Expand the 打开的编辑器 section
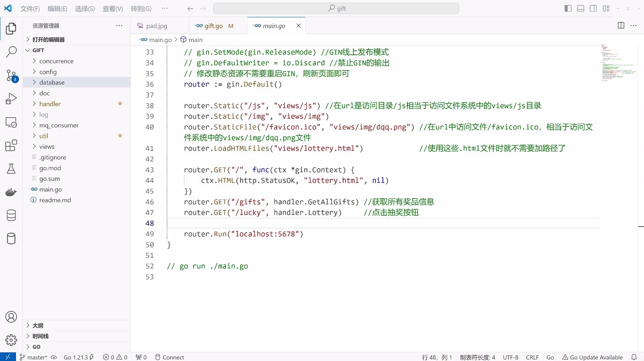The height and width of the screenshot is (361, 644). pyautogui.click(x=77, y=39)
